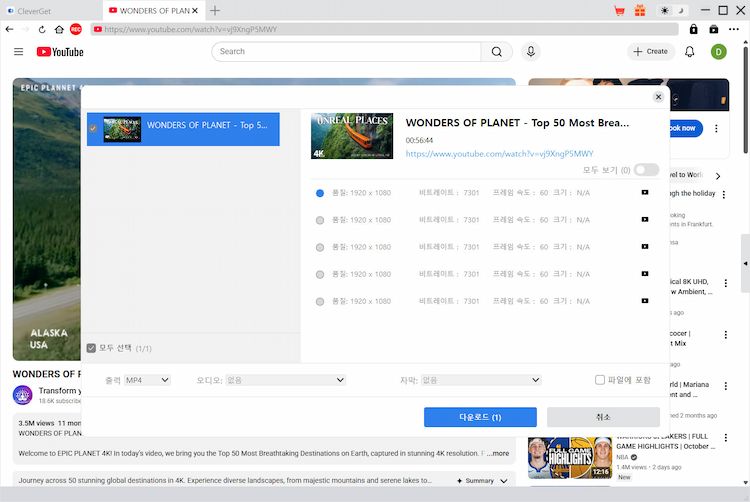
Task: Open the gift box icon
Action: pos(640,10)
